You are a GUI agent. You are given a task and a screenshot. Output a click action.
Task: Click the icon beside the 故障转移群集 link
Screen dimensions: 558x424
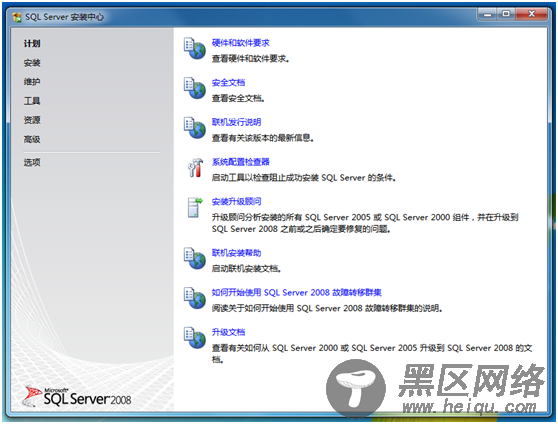tap(195, 298)
